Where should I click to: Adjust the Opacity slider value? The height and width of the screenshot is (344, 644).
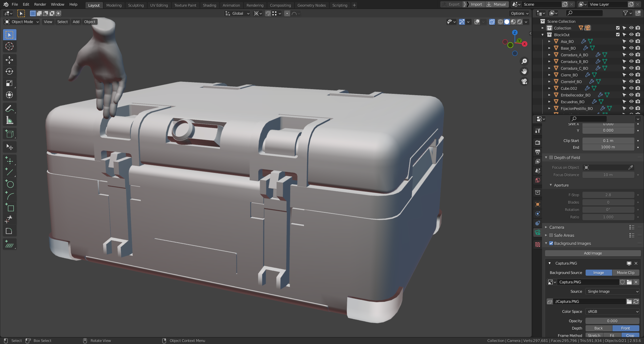click(x=612, y=321)
